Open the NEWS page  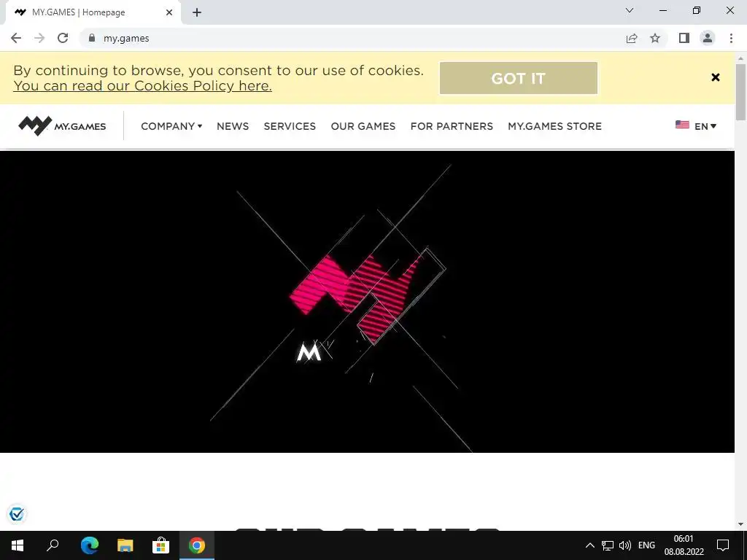233,126
